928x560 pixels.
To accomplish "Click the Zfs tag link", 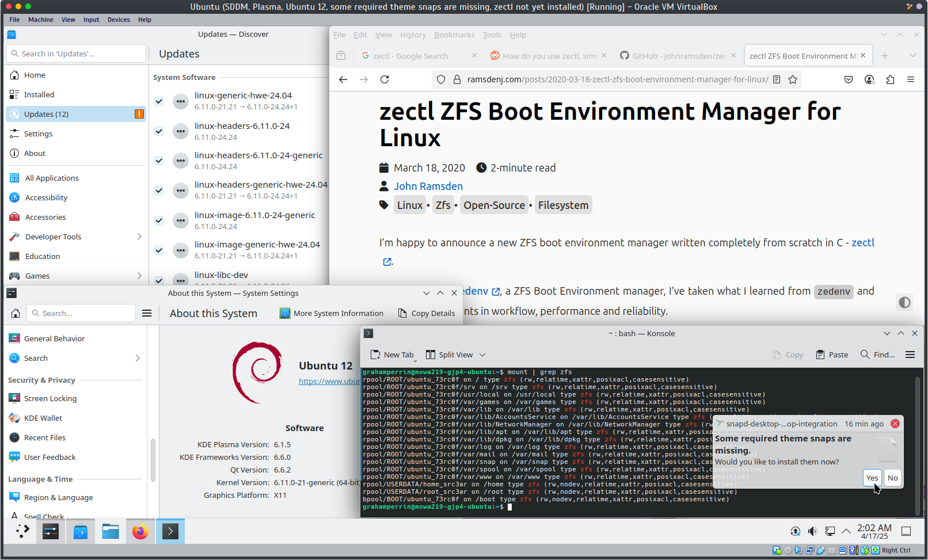I will (x=443, y=205).
